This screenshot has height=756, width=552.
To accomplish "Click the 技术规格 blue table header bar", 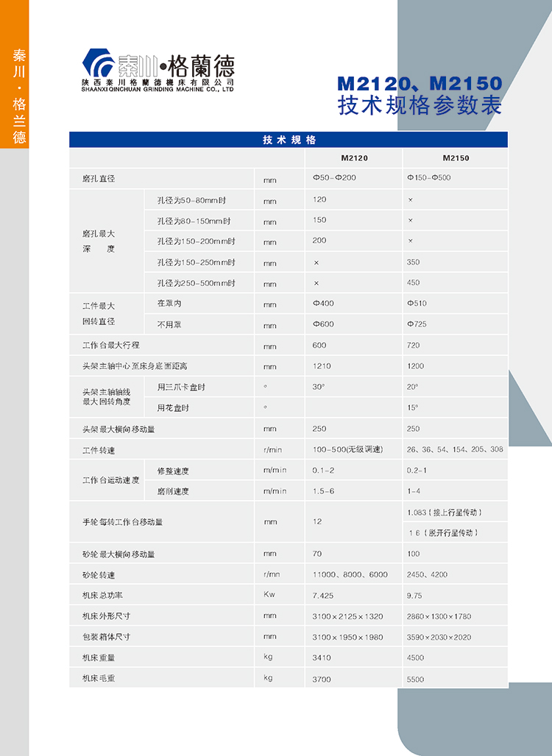I will [289, 139].
